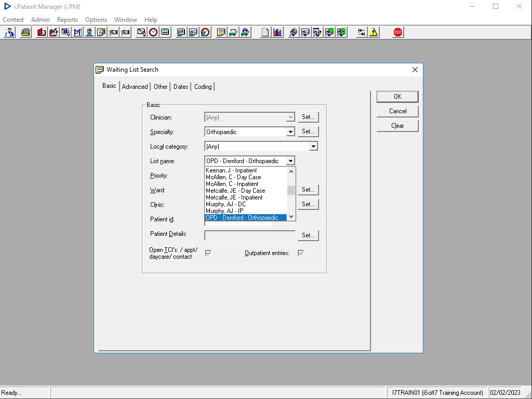Click the empty hospital bed toolbar icon
This screenshot has width=532, height=399.
[233, 32]
